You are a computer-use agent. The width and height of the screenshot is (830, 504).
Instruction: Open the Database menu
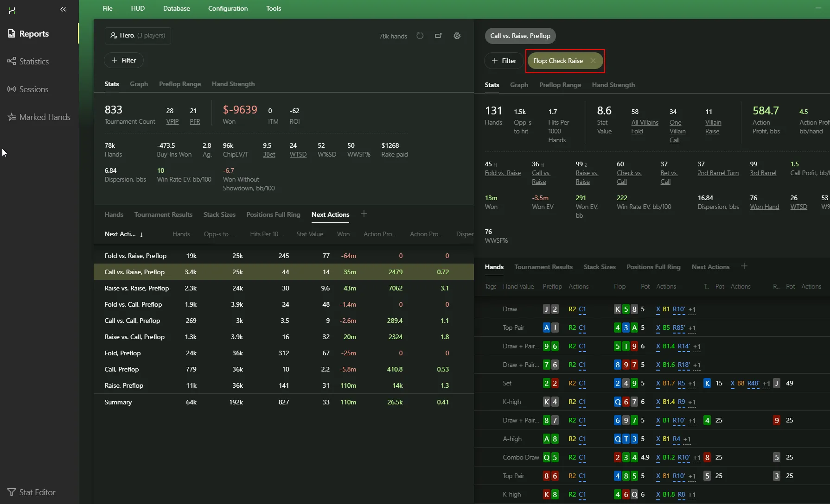[x=176, y=8]
